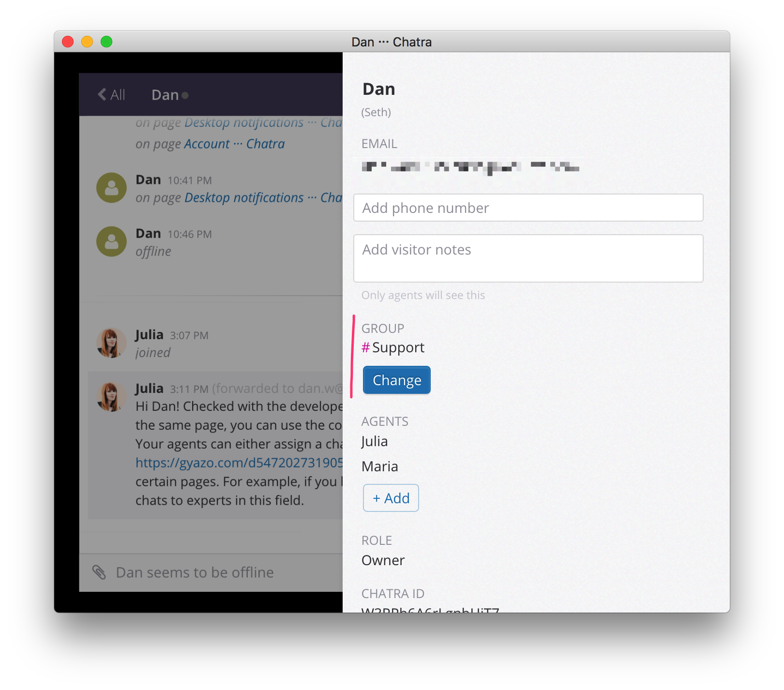Open the gyazo.com screenshot link
Viewport: 784px width, 690px height.
click(x=239, y=463)
